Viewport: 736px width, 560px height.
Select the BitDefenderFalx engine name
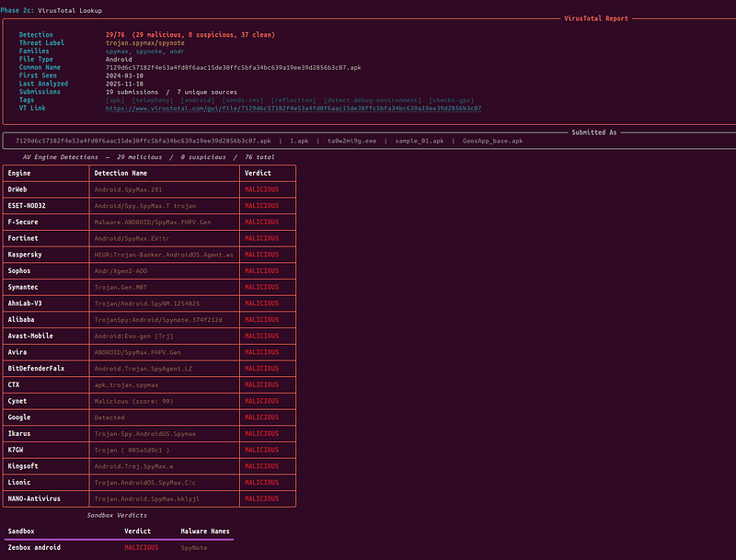(36, 369)
